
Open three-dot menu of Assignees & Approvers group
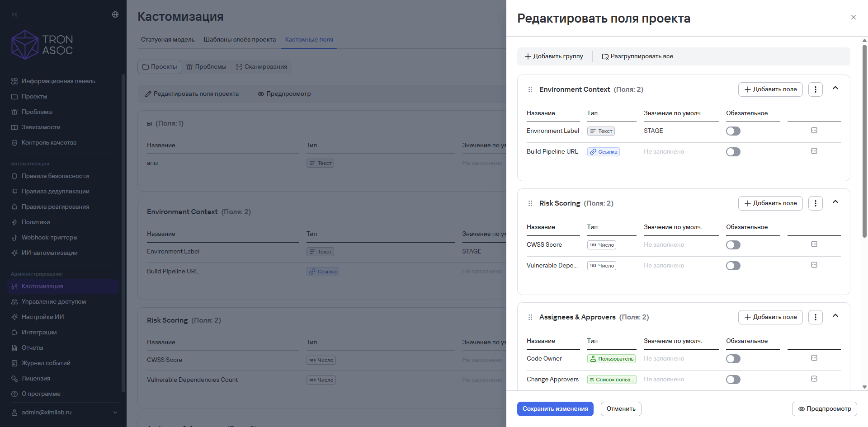tap(816, 317)
